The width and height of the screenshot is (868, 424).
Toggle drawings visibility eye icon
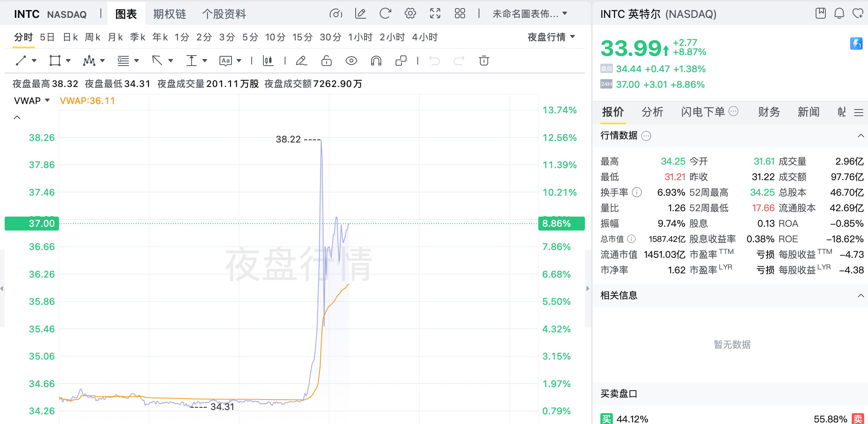click(x=351, y=61)
